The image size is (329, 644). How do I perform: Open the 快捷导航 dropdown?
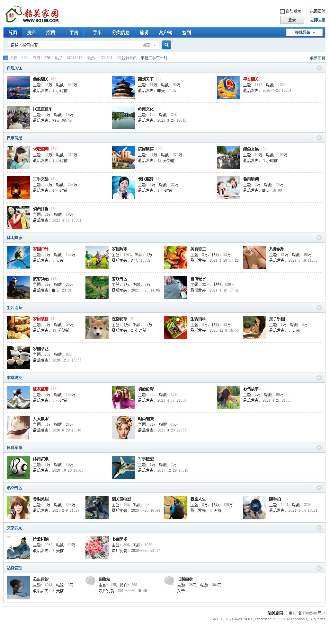coord(304,32)
